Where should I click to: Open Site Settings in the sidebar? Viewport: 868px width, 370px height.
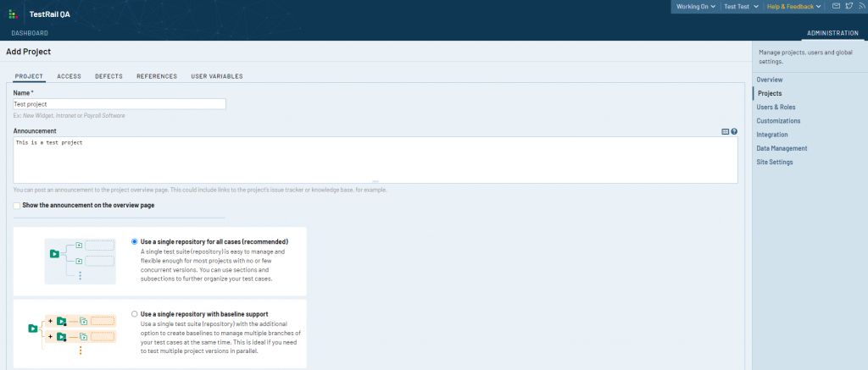click(775, 162)
